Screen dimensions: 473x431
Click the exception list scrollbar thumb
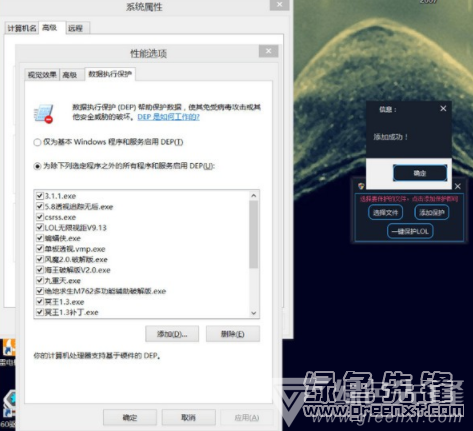(x=254, y=234)
